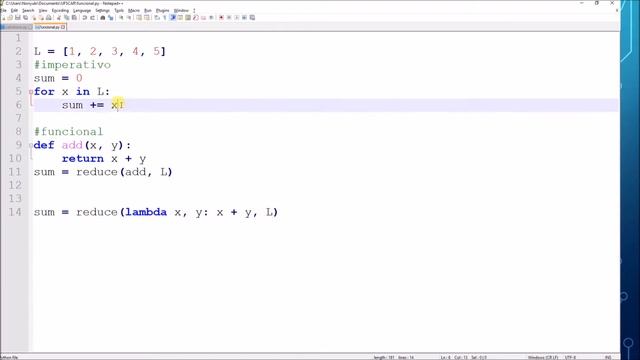This screenshot has width=640, height=360.
Task: Click the New file toolbar icon
Action: pyautogui.click(x=3, y=18)
